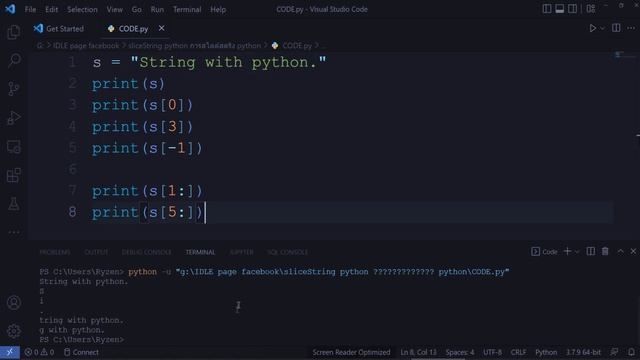Open the Help menu
Image resolution: width=640 pixels, height=360 pixels.
[x=218, y=9]
